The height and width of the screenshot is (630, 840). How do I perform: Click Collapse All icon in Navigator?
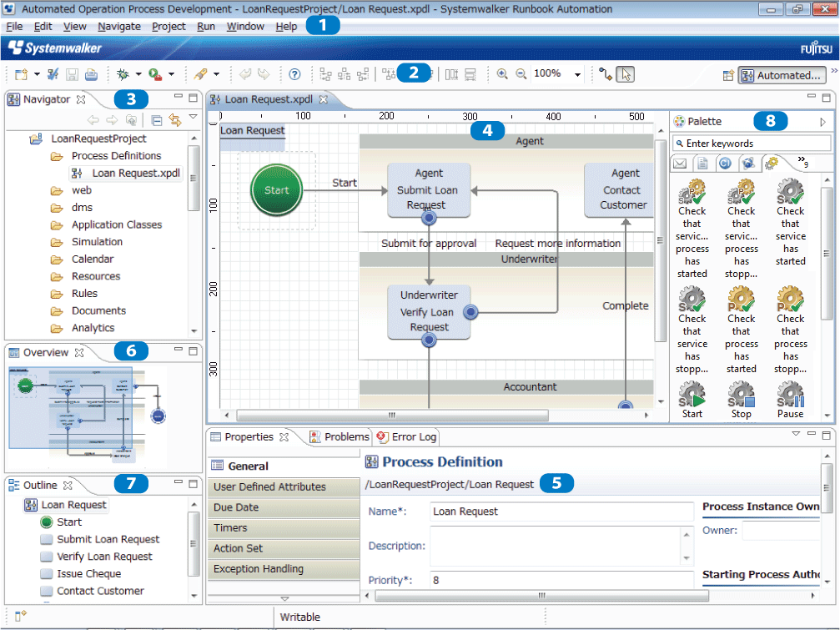157,120
